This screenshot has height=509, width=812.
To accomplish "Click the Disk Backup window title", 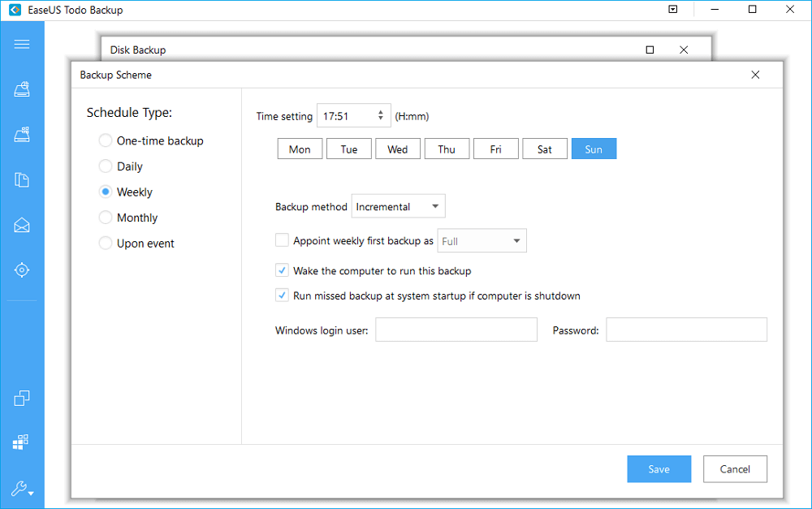I will click(x=138, y=50).
